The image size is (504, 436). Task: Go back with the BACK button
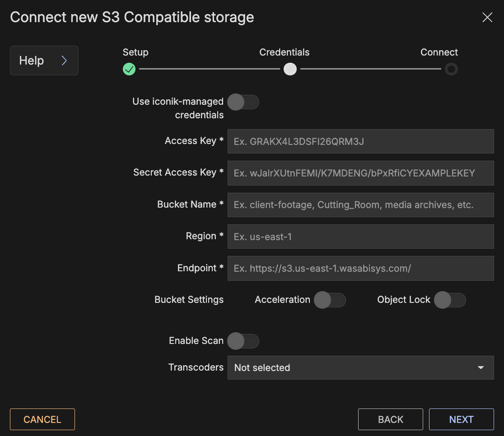point(390,419)
